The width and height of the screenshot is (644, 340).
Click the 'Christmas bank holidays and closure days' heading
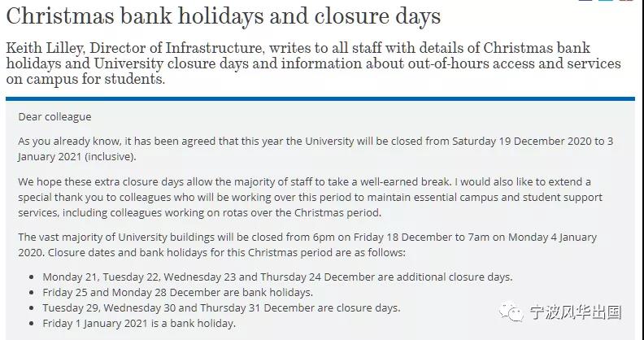(x=224, y=16)
